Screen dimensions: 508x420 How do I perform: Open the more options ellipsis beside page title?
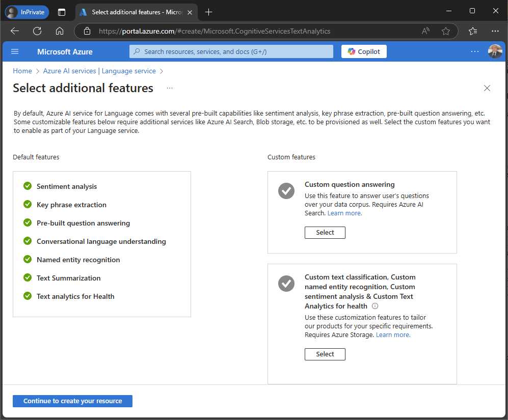[170, 88]
